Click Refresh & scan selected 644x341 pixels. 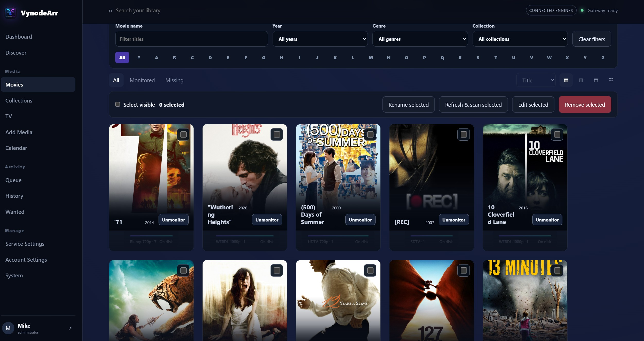pos(473,105)
